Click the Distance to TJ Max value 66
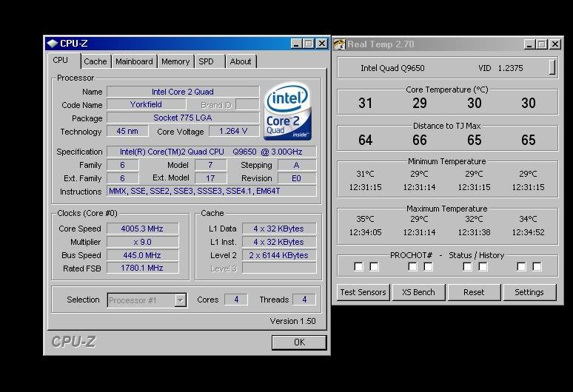 click(x=420, y=140)
